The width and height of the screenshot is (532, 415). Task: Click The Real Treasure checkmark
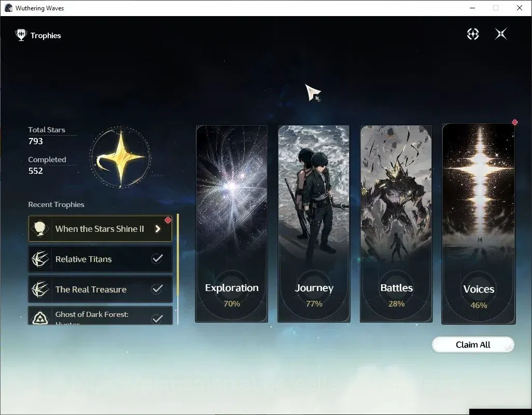157,289
